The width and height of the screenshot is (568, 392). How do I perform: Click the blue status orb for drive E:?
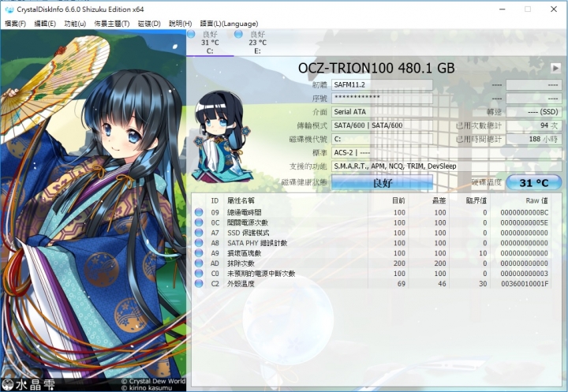(238, 34)
